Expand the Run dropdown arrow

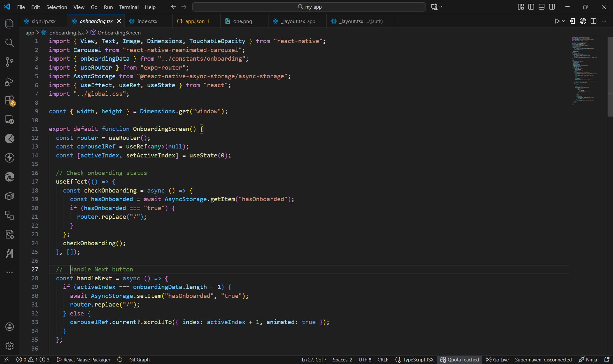pyautogui.click(x=564, y=21)
